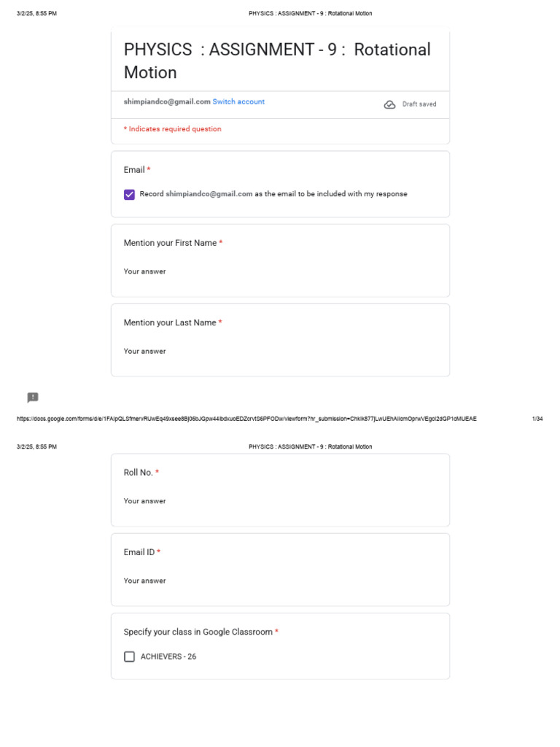Viewport: 560px width, 747px height.
Task: Check the ACHIEVERS - 26 checkbox
Action: (x=130, y=657)
